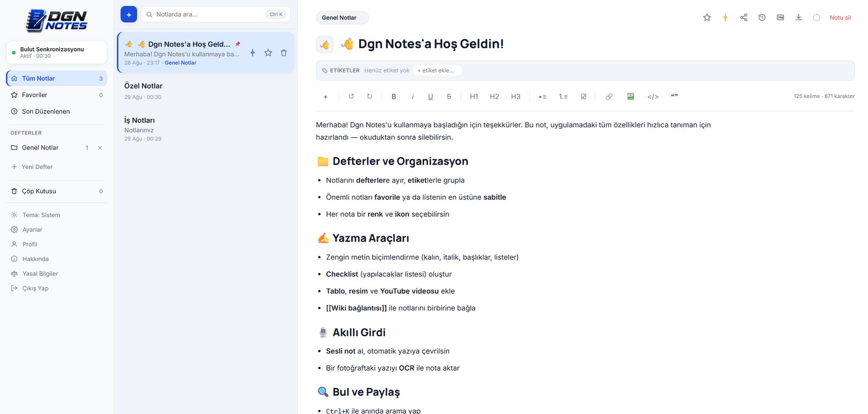Screen dimensions: 868x414
Task: Click the 'Bulut Senkronizasyonu' status card
Action: (56, 53)
